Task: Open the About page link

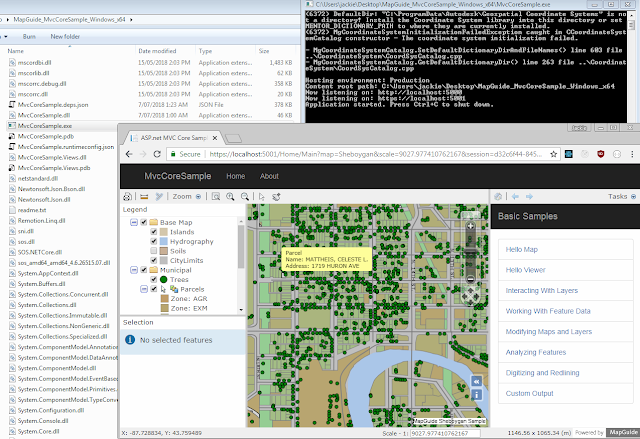Action: click(269, 176)
